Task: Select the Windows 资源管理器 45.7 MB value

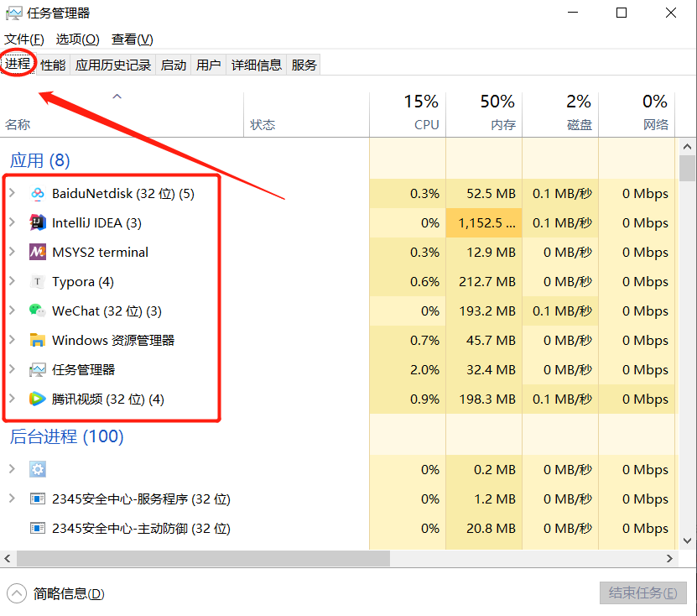Action: click(x=491, y=340)
